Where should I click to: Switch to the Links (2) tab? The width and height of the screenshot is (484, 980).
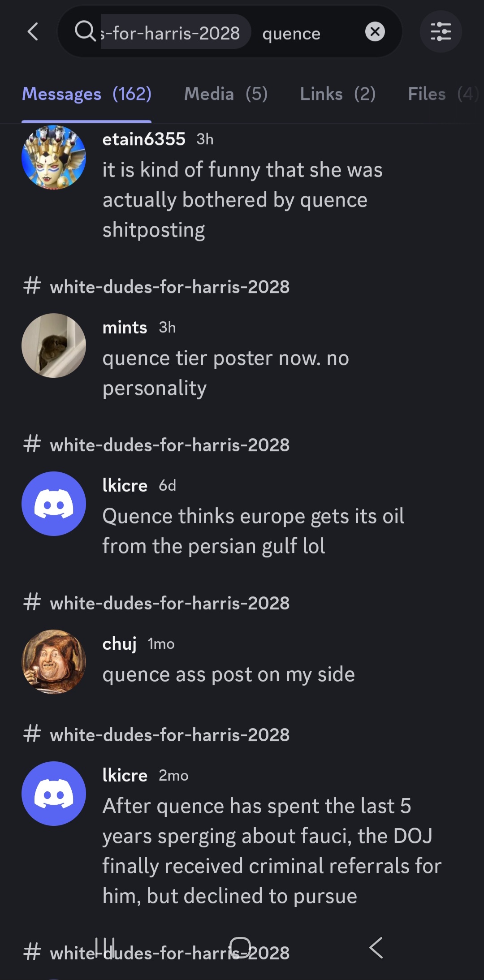click(338, 94)
